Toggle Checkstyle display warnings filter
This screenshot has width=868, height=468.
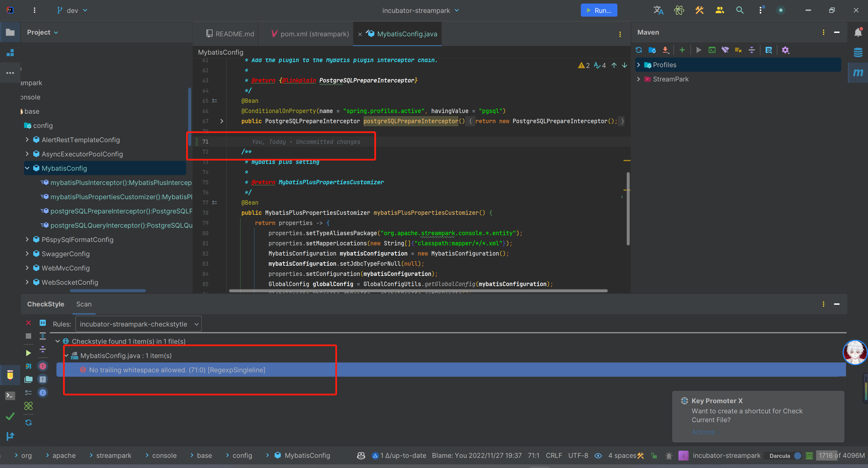43,379
